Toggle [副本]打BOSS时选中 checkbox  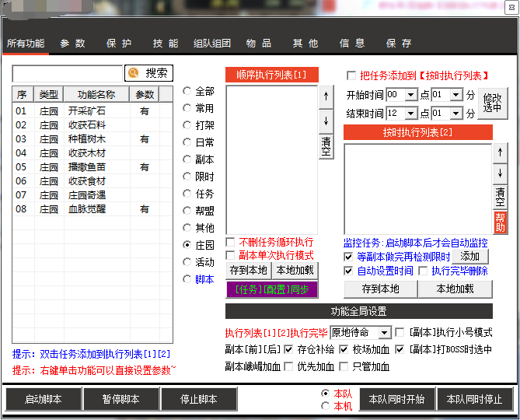pos(400,349)
